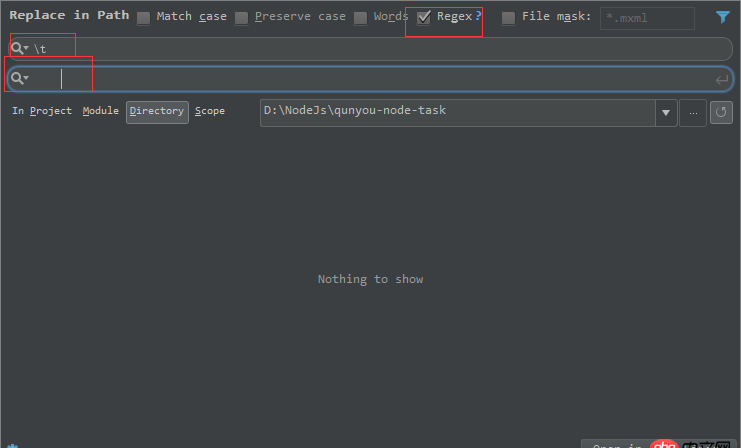Open replace history magnifier in replace field

tap(19, 78)
